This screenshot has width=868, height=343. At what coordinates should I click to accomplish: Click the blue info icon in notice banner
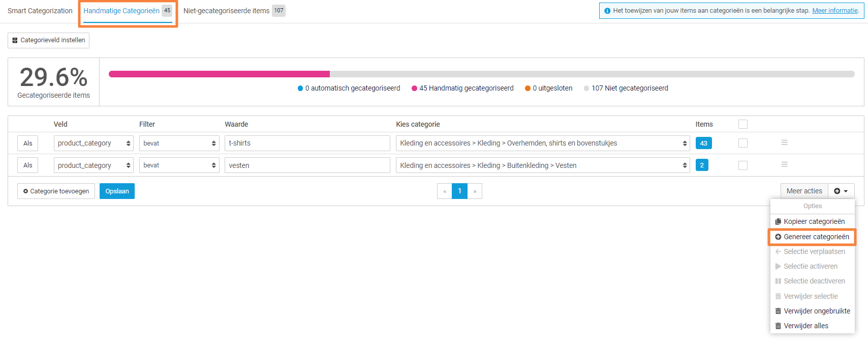607,11
